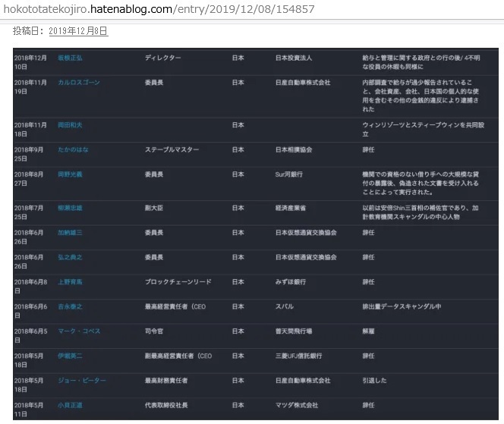This screenshot has height=424, width=504.
Task: Open the カルロスゴーン name link
Action: 79,83
